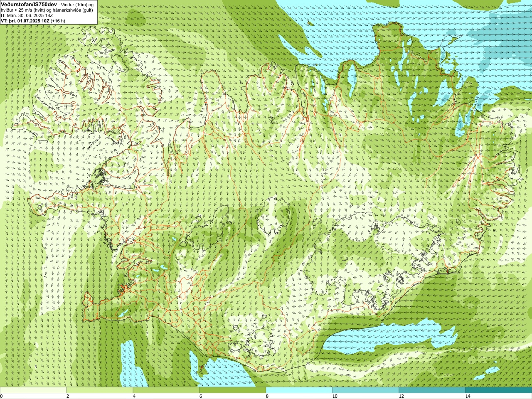
Task: Select the medium green 4–6 m/s color band
Action: click(x=166, y=390)
